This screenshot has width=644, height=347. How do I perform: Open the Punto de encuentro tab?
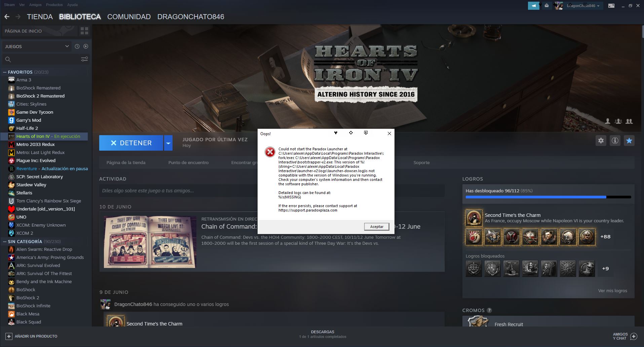coord(188,162)
